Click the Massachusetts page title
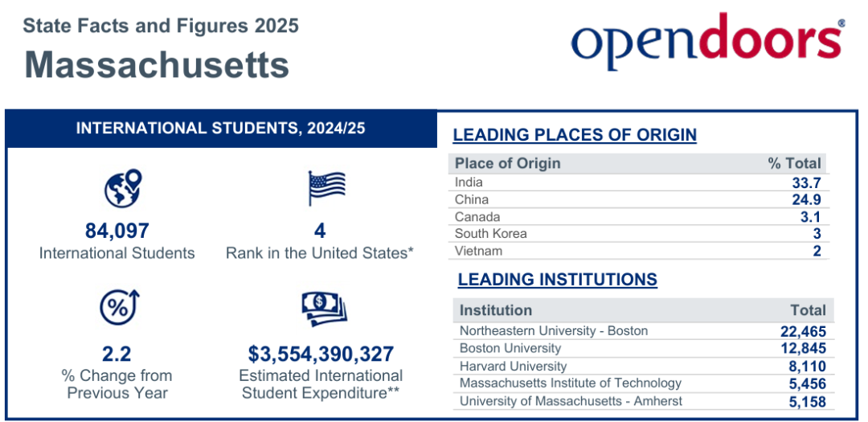The image size is (868, 422). (157, 65)
